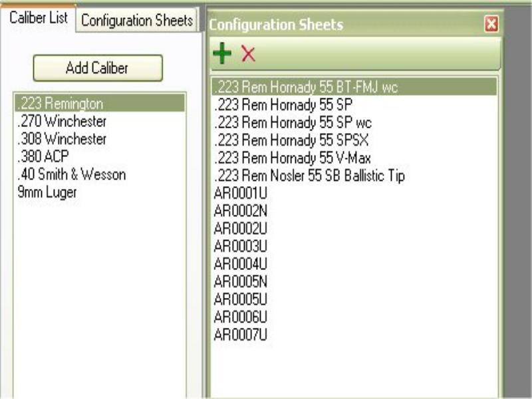Select .223 Rem Hornady 55 SP wc sheet

(354, 122)
